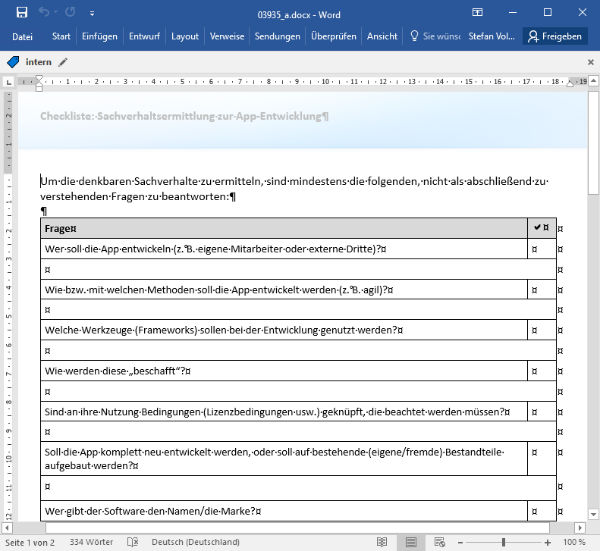Open the zoom percentage dialog at 100 %
Viewport: 600px width, 551px height.
click(574, 542)
